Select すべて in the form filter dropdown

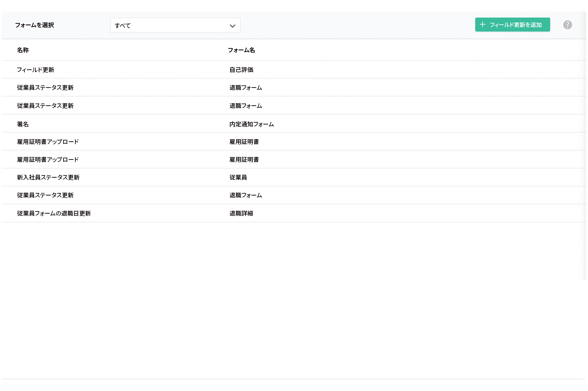pyautogui.click(x=175, y=25)
